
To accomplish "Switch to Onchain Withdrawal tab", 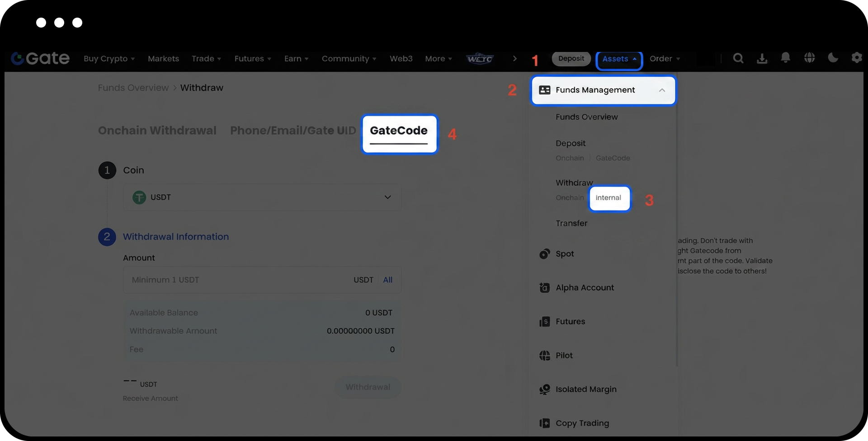I will click(157, 131).
